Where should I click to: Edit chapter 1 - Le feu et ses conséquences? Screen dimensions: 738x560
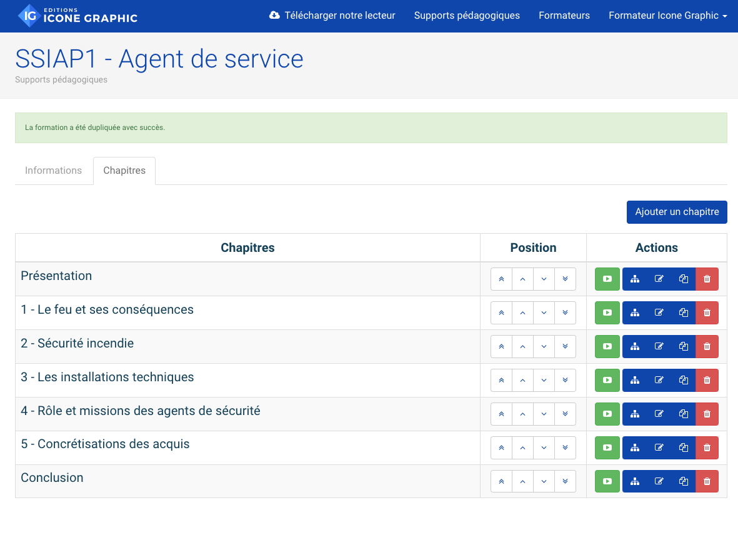tap(659, 313)
